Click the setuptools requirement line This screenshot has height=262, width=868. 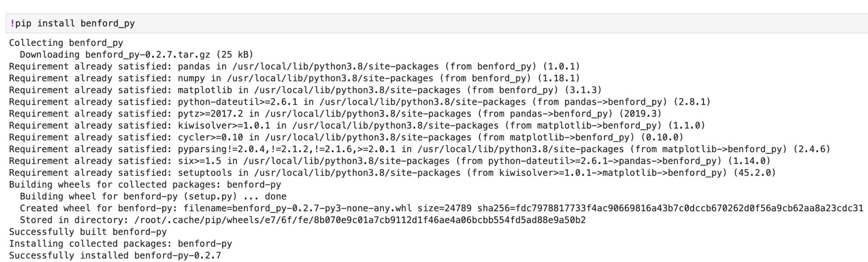click(x=392, y=173)
